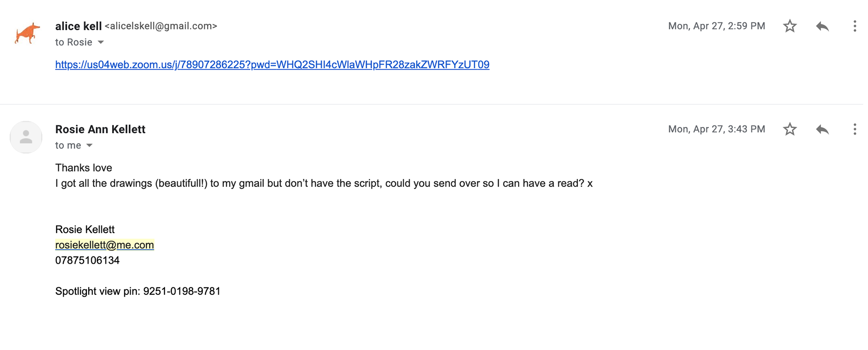Click the Mon, Apr 27, 3:43 PM timestamp
The height and width of the screenshot is (350, 868).
(x=717, y=129)
